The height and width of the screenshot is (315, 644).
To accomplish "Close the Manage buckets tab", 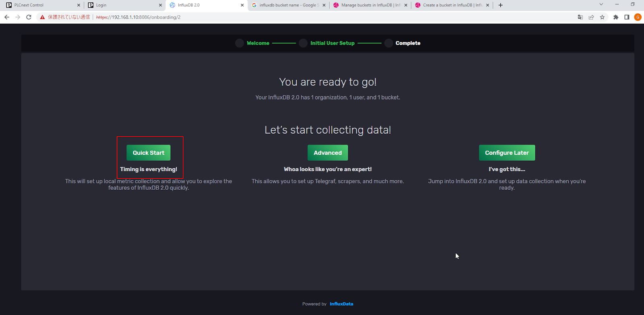I will (x=406, y=5).
